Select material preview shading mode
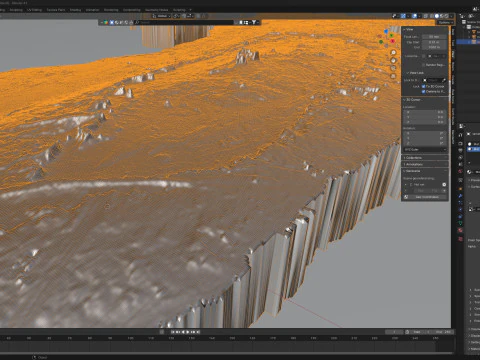 click(442, 16)
